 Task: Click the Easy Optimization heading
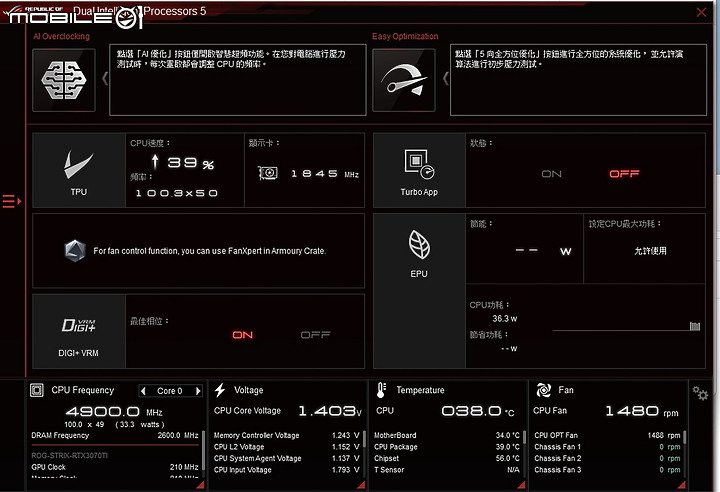point(405,36)
